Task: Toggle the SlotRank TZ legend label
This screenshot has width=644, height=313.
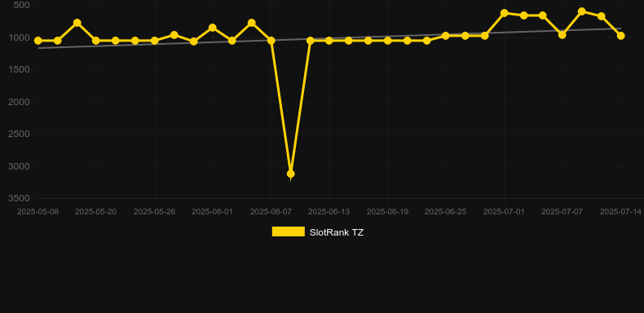Action: 337,232
